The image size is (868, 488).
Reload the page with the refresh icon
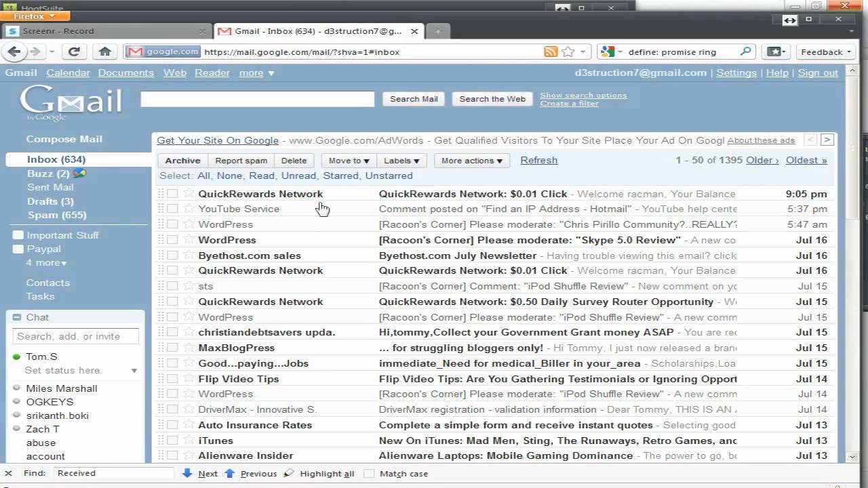[75, 52]
